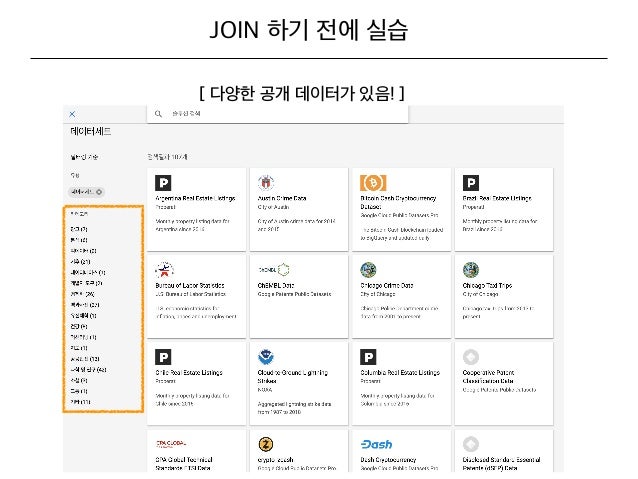
Task: Click the Chicago Crime Data city seal logo
Action: pyautogui.click(x=368, y=270)
